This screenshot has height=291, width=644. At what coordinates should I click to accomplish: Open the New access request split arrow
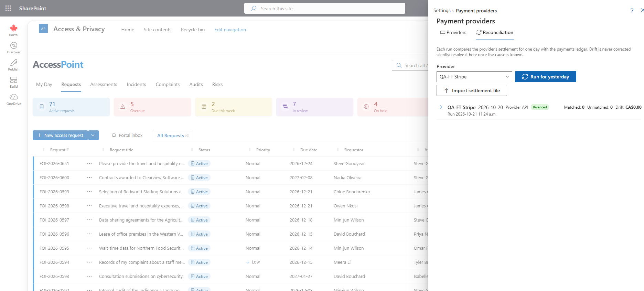click(x=93, y=135)
